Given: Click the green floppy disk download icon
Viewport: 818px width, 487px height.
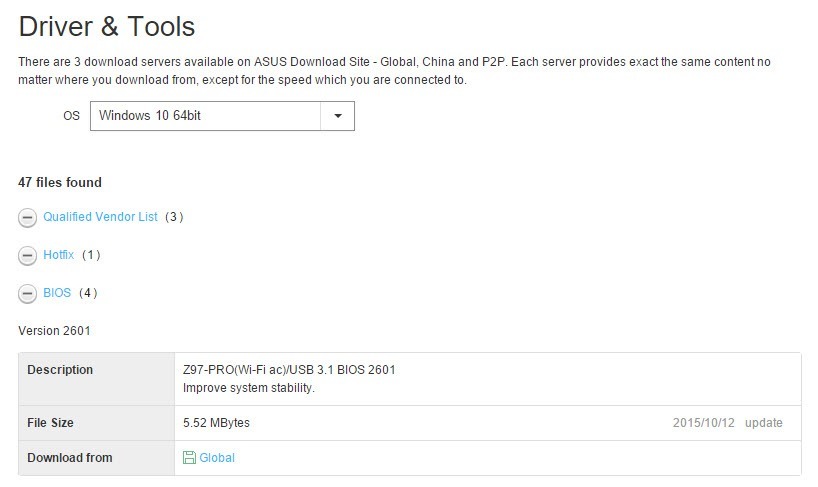Looking at the screenshot, I should pyautogui.click(x=189, y=458).
